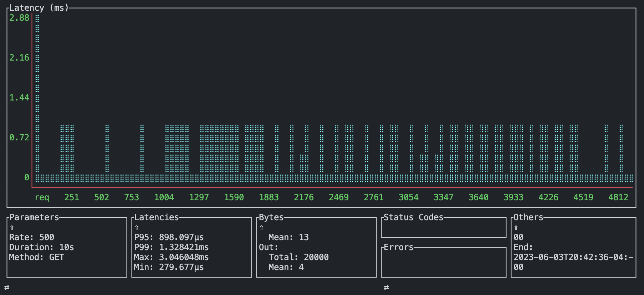Click the 3347 x-axis tick label
The height and width of the screenshot is (295, 644).
444,197
